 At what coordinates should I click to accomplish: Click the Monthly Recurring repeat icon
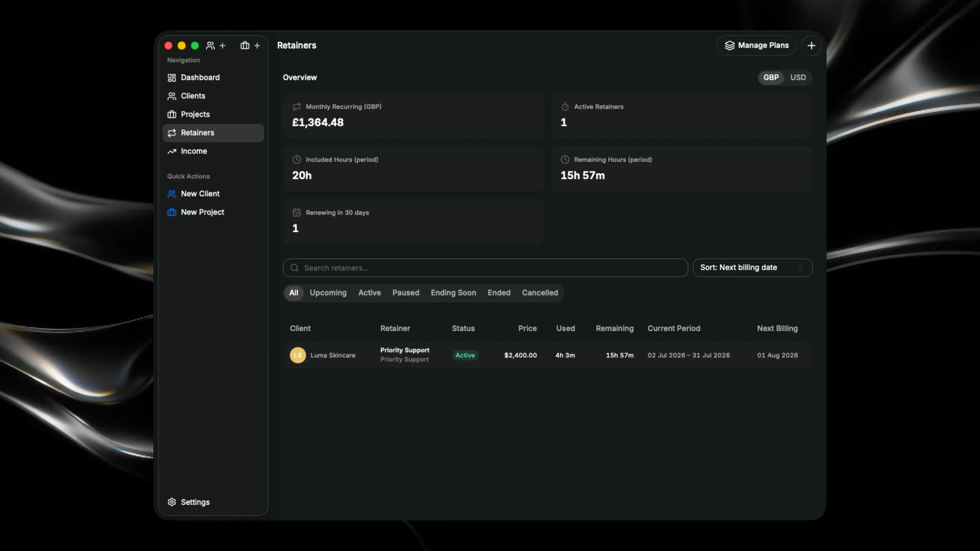click(x=297, y=107)
